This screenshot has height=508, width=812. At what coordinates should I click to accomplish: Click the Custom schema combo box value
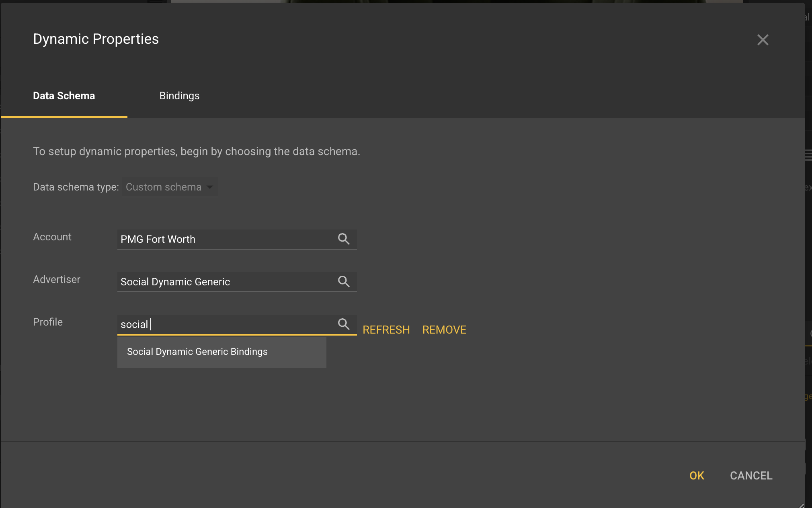[x=163, y=187]
